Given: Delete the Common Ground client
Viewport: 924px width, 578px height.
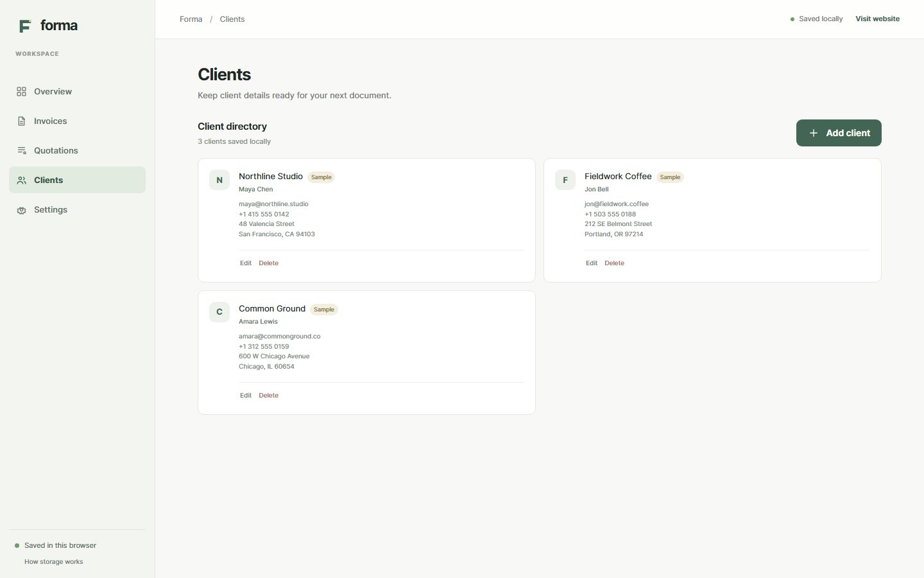Looking at the screenshot, I should coord(268,396).
